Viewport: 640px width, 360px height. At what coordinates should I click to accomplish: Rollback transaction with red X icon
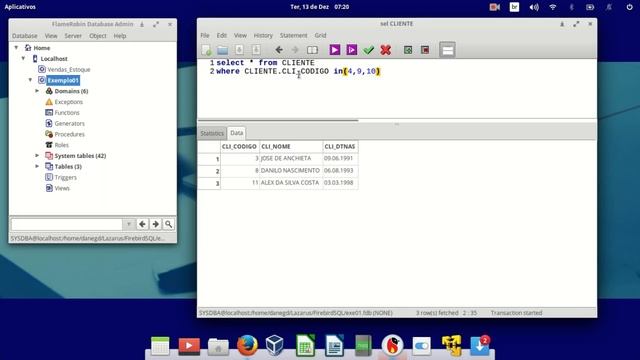click(385, 50)
